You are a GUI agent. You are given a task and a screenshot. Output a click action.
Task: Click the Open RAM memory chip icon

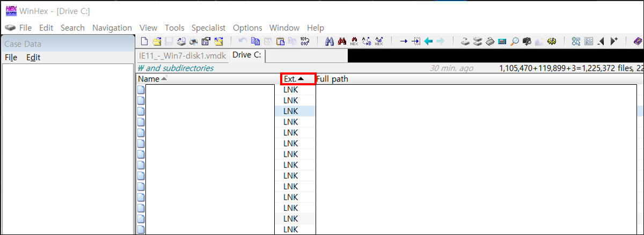(x=490, y=41)
